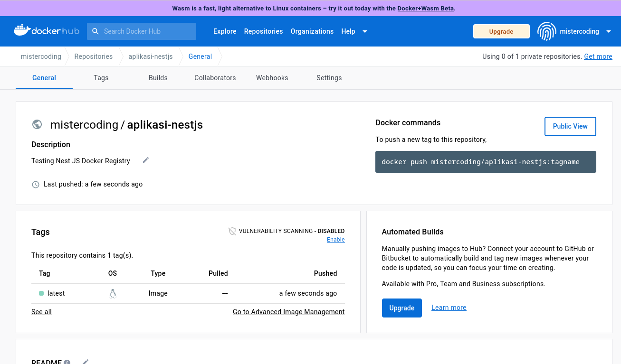
Task: Edit description using the pencil icon
Action: pyautogui.click(x=146, y=160)
